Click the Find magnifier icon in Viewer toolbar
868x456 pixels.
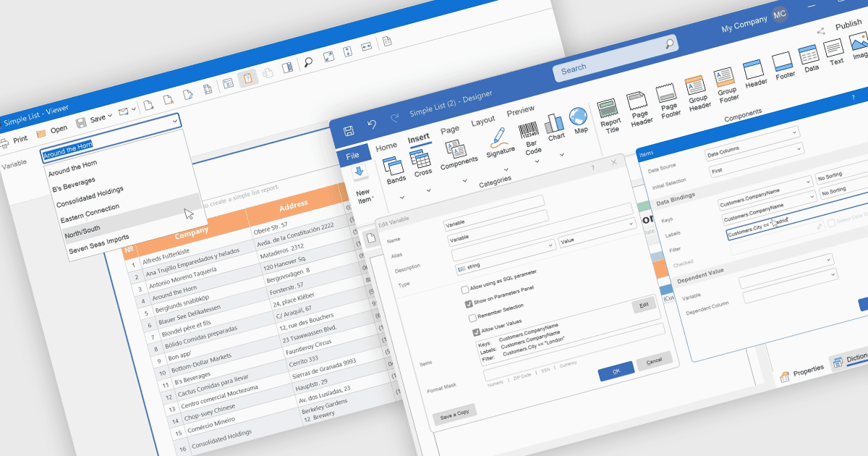point(308,62)
